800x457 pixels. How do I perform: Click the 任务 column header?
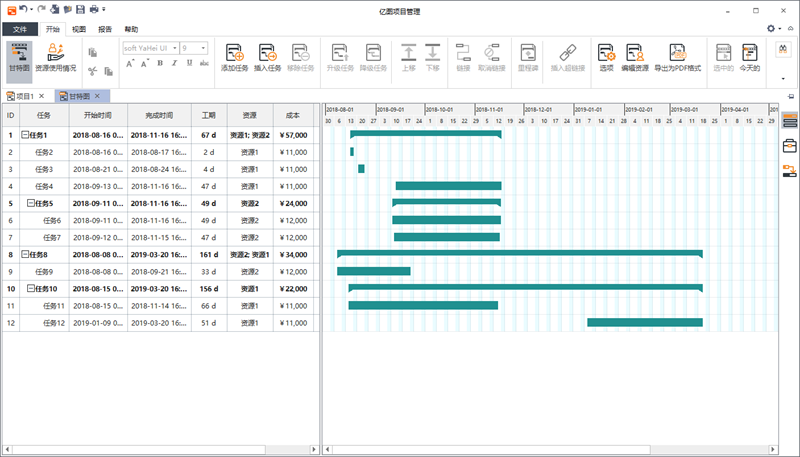[44, 115]
